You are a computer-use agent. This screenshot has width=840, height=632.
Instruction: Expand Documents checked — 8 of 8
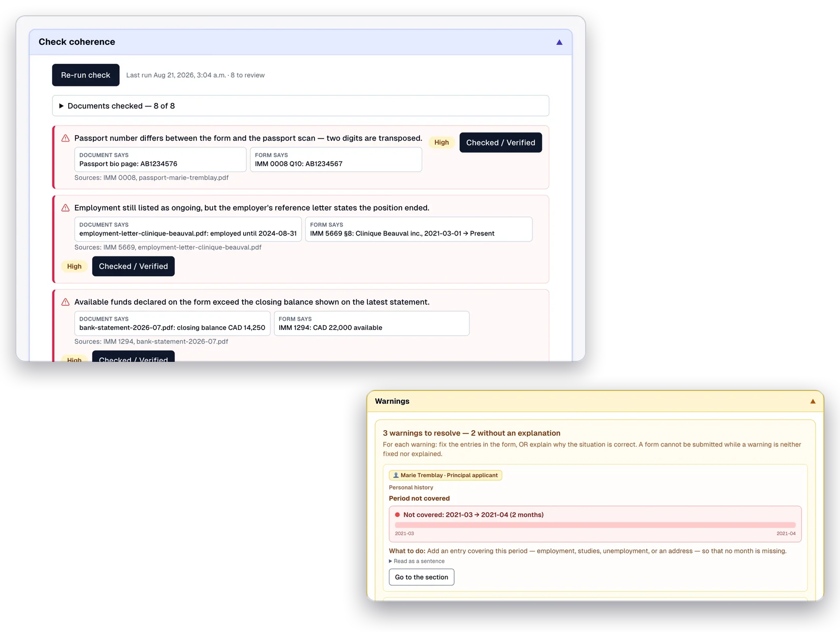point(300,106)
